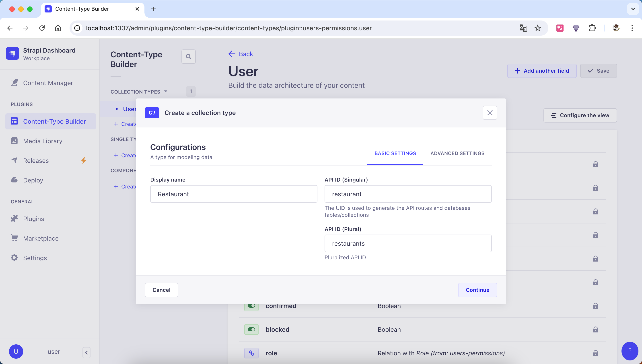642x364 pixels.
Task: Click the Display name input field
Action: point(234,194)
